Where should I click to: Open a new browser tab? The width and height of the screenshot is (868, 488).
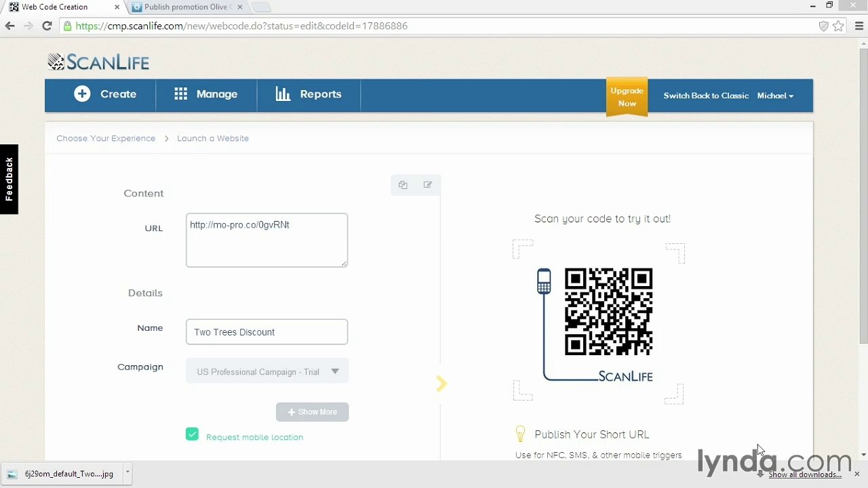[261, 7]
